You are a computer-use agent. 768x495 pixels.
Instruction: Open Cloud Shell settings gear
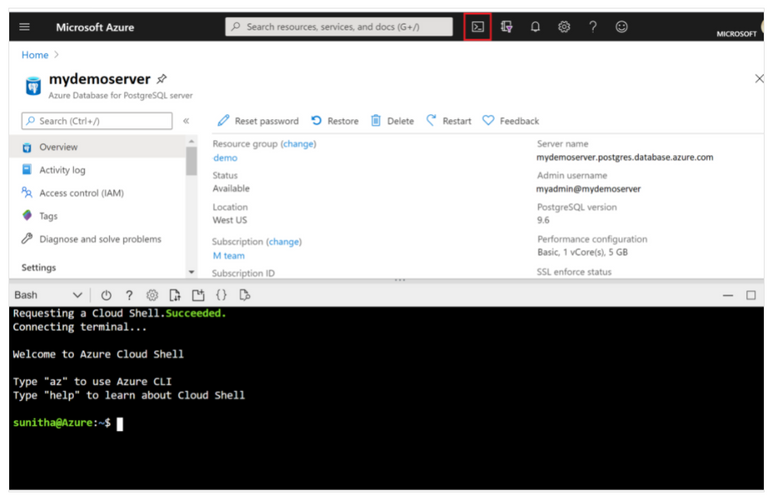(x=152, y=295)
